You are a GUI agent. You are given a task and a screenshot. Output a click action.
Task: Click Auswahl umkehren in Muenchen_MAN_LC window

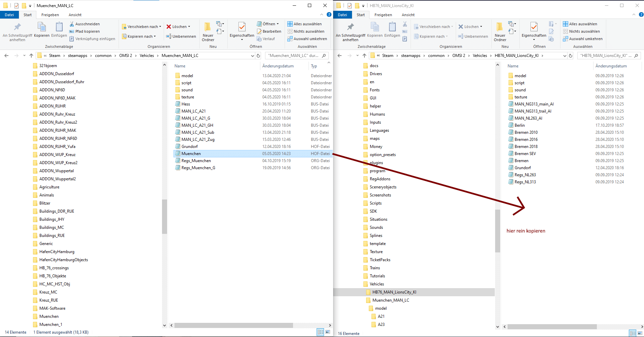tap(307, 39)
